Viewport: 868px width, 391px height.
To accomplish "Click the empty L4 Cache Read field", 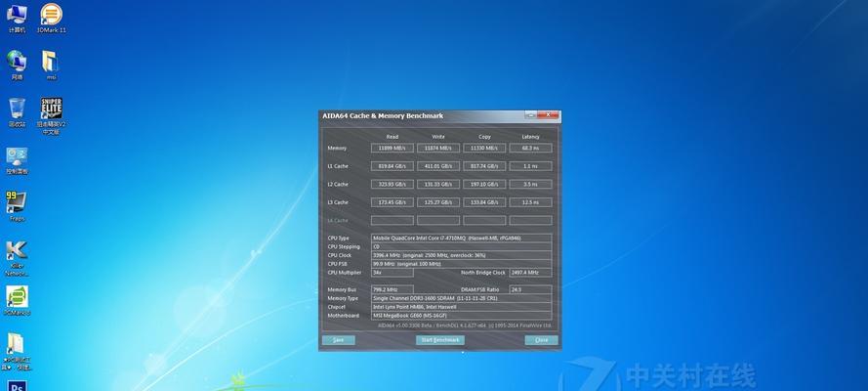I will [392, 220].
